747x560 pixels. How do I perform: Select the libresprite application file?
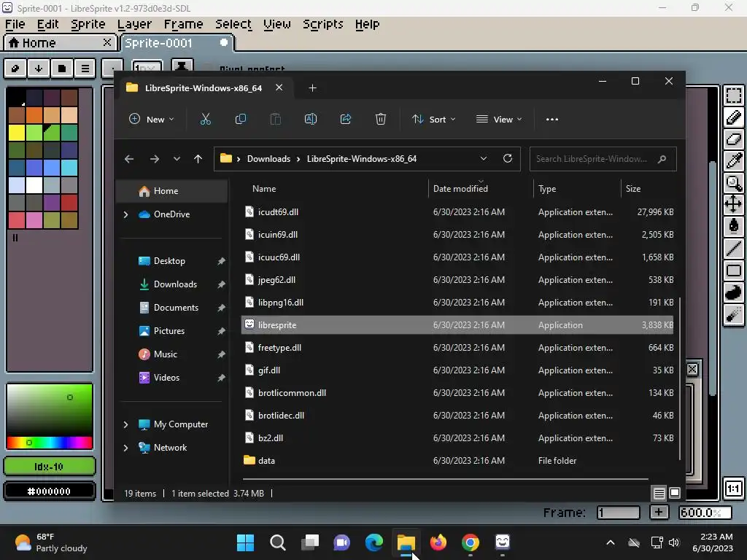(457, 324)
